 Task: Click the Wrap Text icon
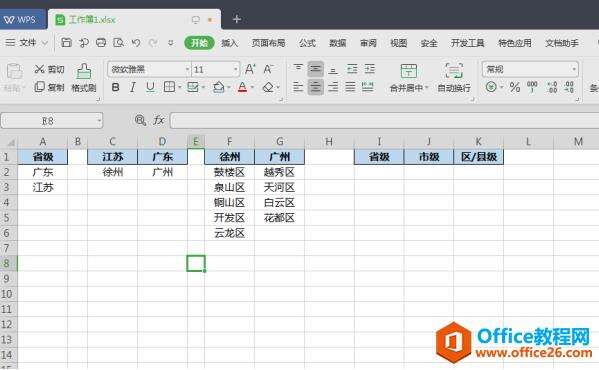pyautogui.click(x=454, y=71)
